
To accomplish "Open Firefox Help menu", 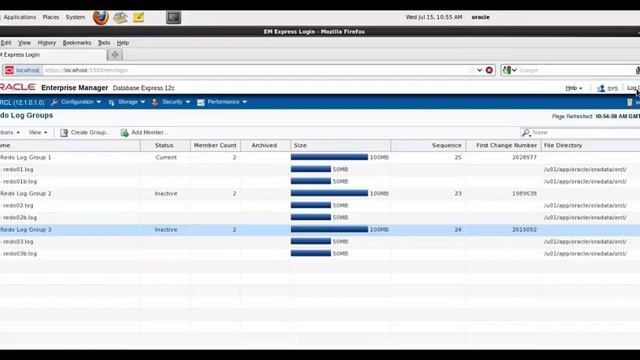I will 122,43.
